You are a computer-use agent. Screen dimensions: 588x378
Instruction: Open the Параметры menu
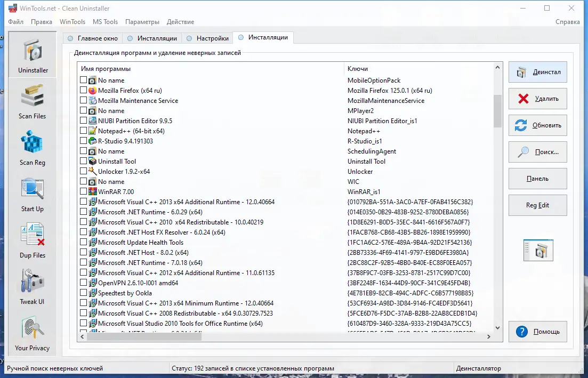click(142, 22)
